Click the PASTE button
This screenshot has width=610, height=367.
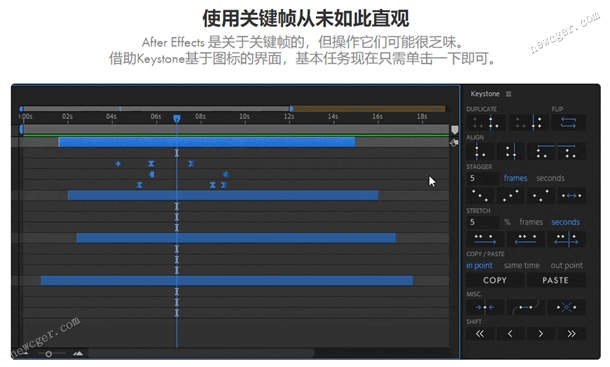(556, 280)
